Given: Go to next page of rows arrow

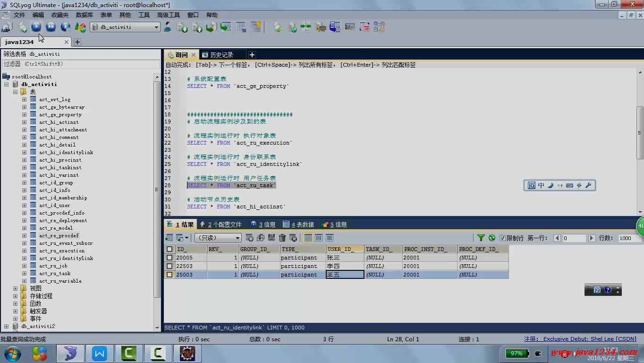Looking at the screenshot, I should [592, 238].
